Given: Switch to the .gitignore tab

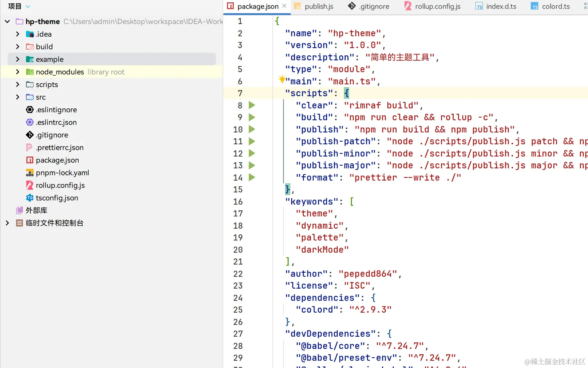Looking at the screenshot, I should tap(369, 6).
